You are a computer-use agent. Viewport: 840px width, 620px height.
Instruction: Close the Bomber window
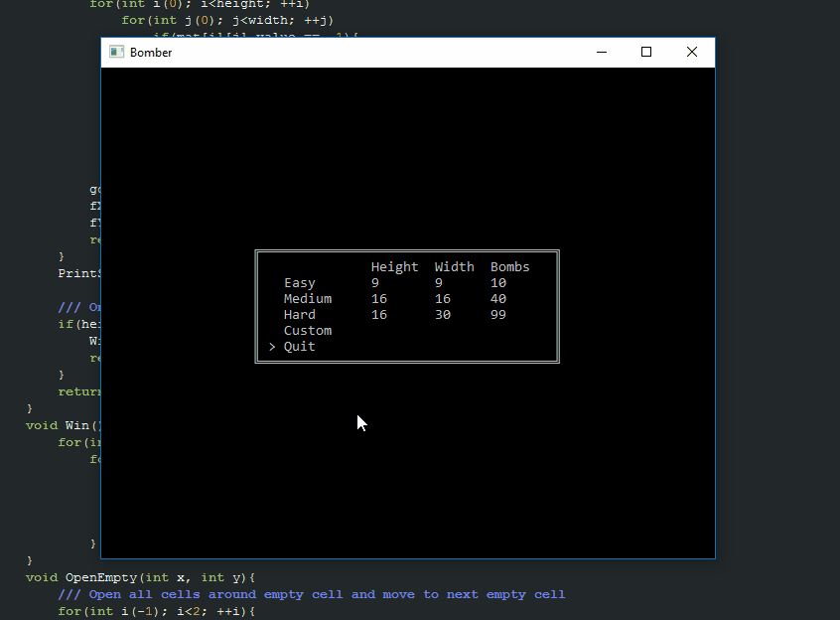click(692, 52)
